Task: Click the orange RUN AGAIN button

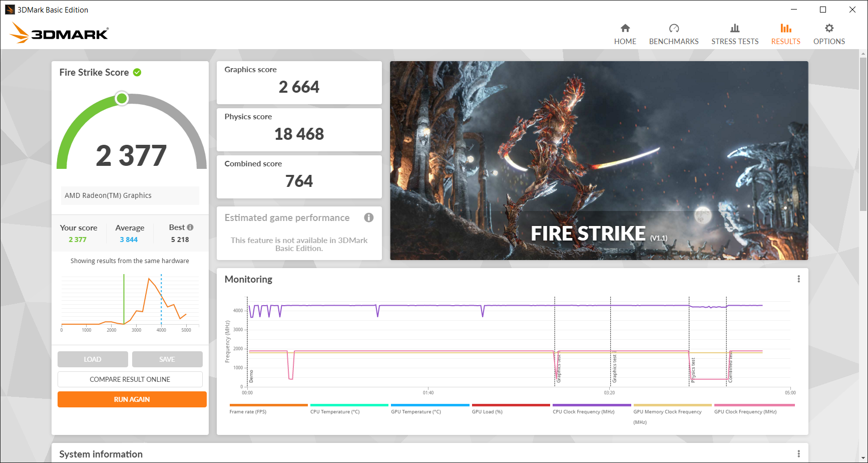Action: 132,399
